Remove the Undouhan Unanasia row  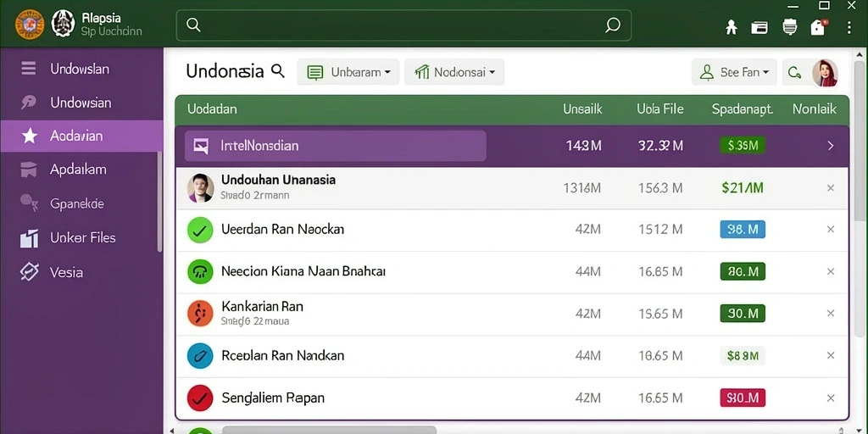click(831, 188)
